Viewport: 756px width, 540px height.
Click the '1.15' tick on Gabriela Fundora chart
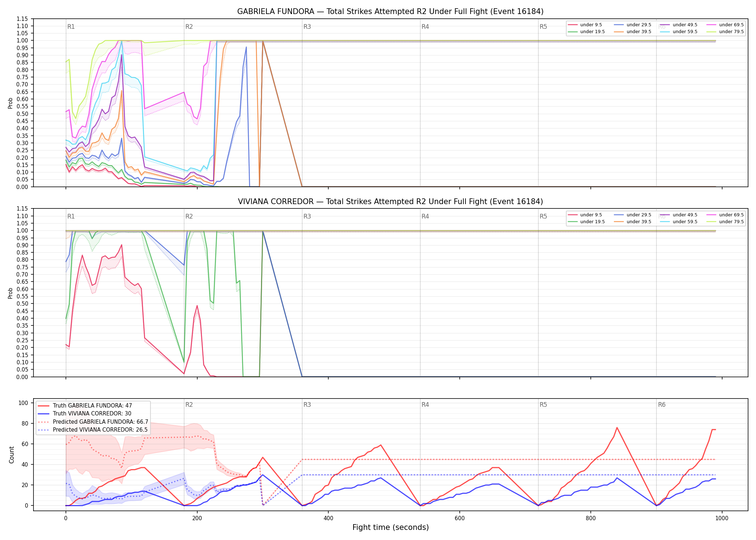point(22,19)
